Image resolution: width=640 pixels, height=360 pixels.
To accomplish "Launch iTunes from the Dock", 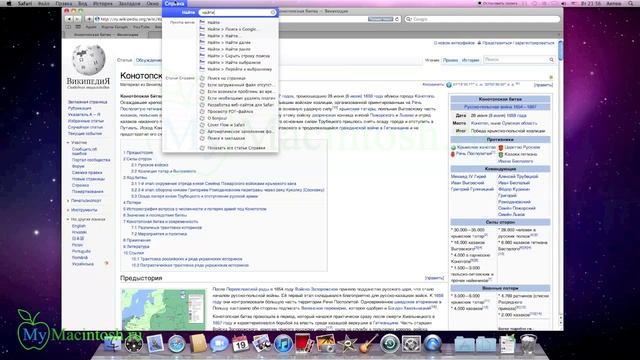I will [283, 344].
